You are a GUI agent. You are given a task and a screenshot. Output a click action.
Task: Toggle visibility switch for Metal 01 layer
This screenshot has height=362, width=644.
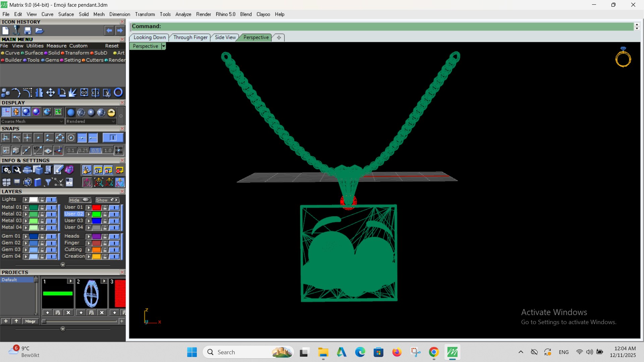pos(51,207)
